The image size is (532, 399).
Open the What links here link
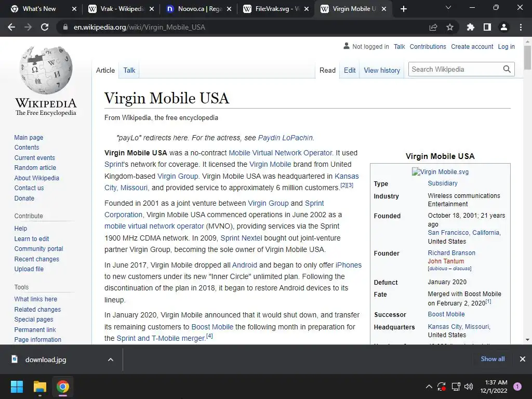36,299
